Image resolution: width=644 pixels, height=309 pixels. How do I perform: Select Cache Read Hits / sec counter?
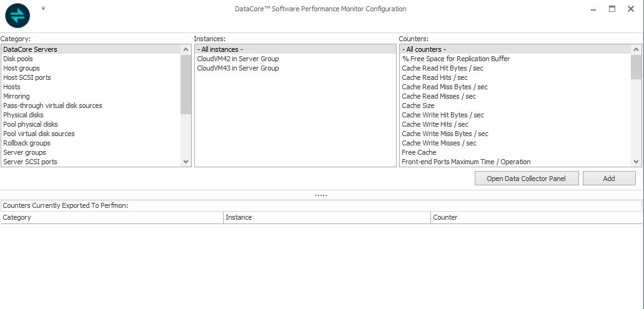[x=435, y=77]
